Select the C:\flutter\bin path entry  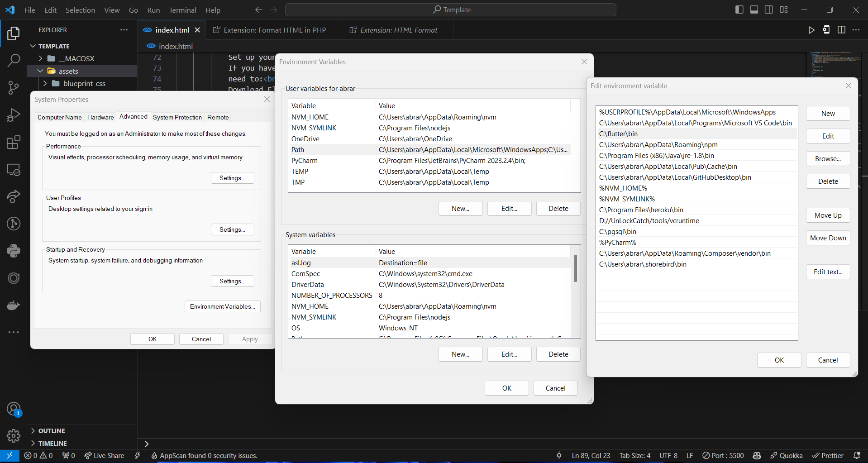click(x=697, y=134)
